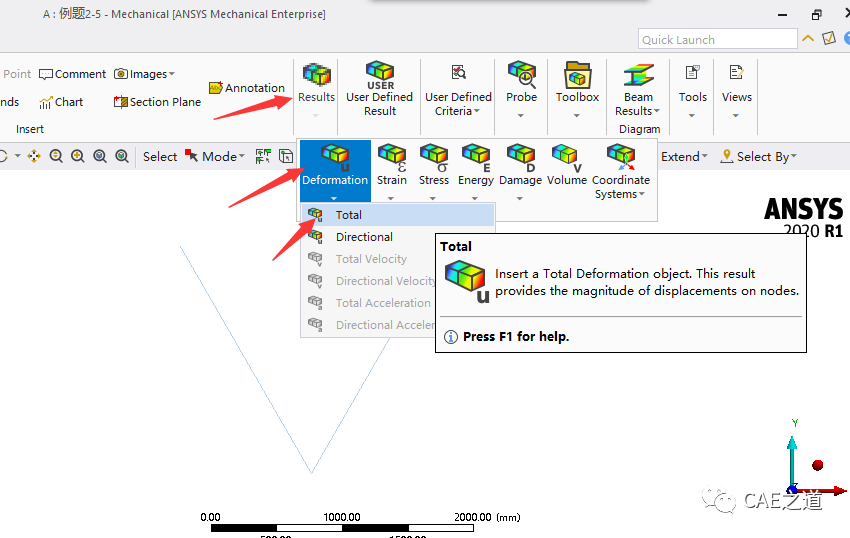Open the Results dropdown in the ribbon
Viewport: 850px width, 538px height.
(x=316, y=89)
